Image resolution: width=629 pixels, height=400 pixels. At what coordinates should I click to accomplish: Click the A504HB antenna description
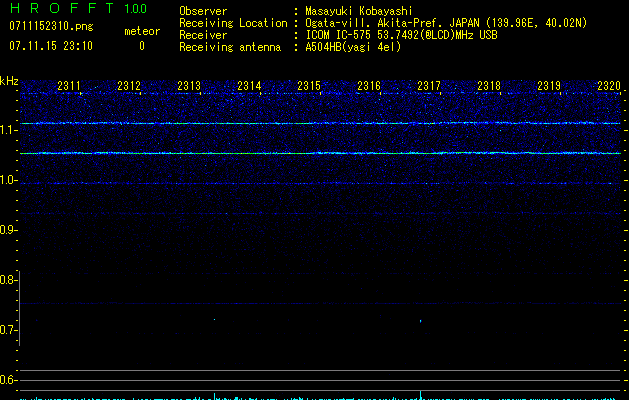[x=353, y=47]
